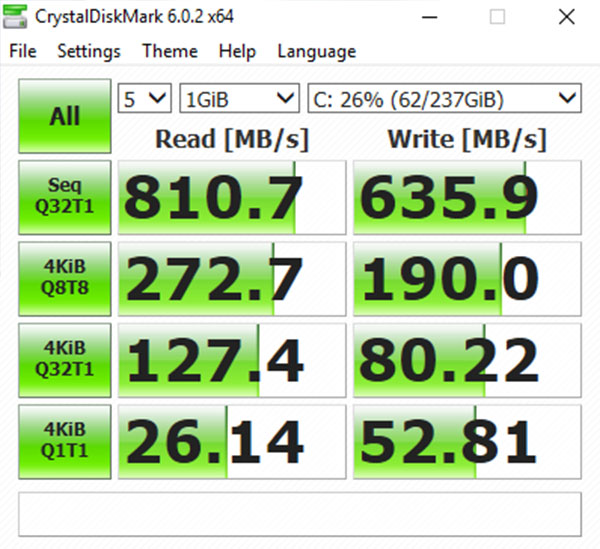Image resolution: width=600 pixels, height=549 pixels.
Task: Select the 4KiB Q1T1 write value 52.81
Action: pyautogui.click(x=467, y=442)
